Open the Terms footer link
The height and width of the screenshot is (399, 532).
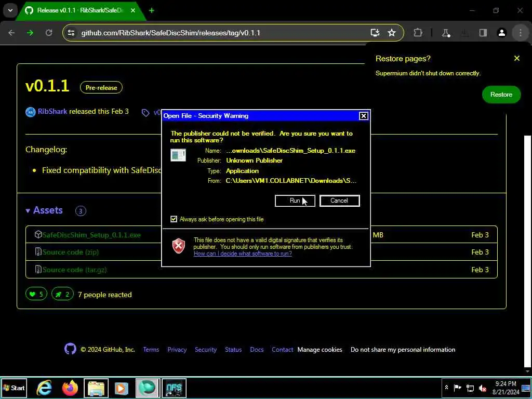tap(151, 350)
